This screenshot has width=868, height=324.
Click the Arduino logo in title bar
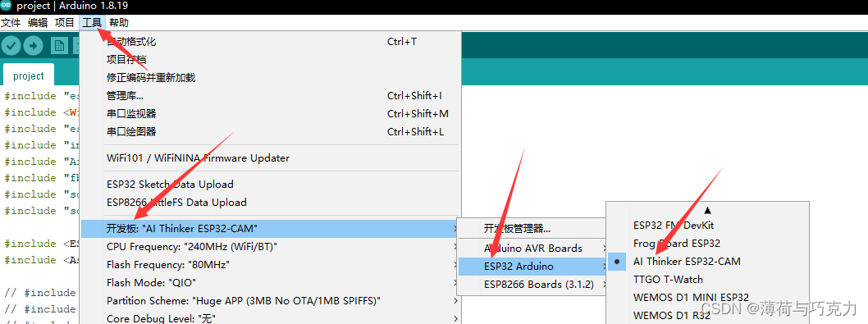point(6,7)
